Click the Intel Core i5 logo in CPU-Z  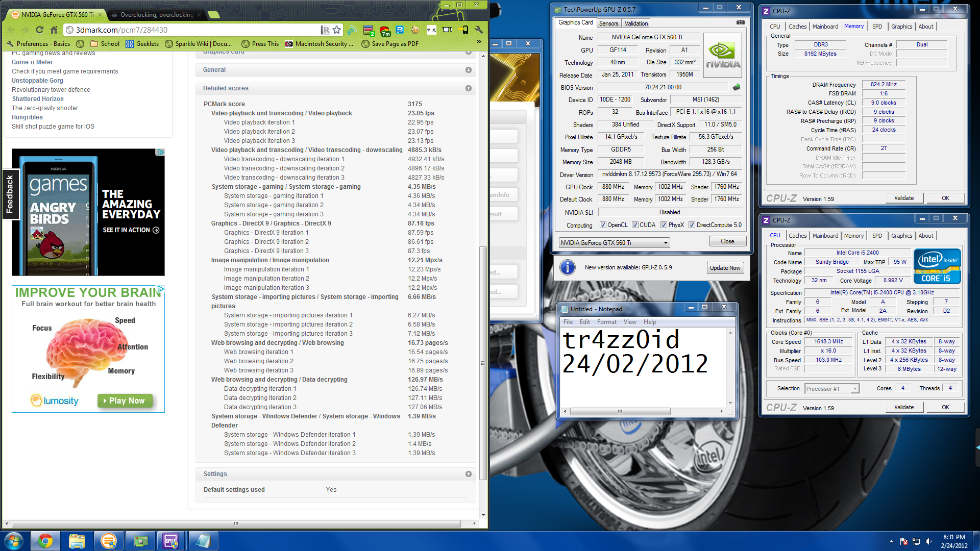tap(937, 266)
